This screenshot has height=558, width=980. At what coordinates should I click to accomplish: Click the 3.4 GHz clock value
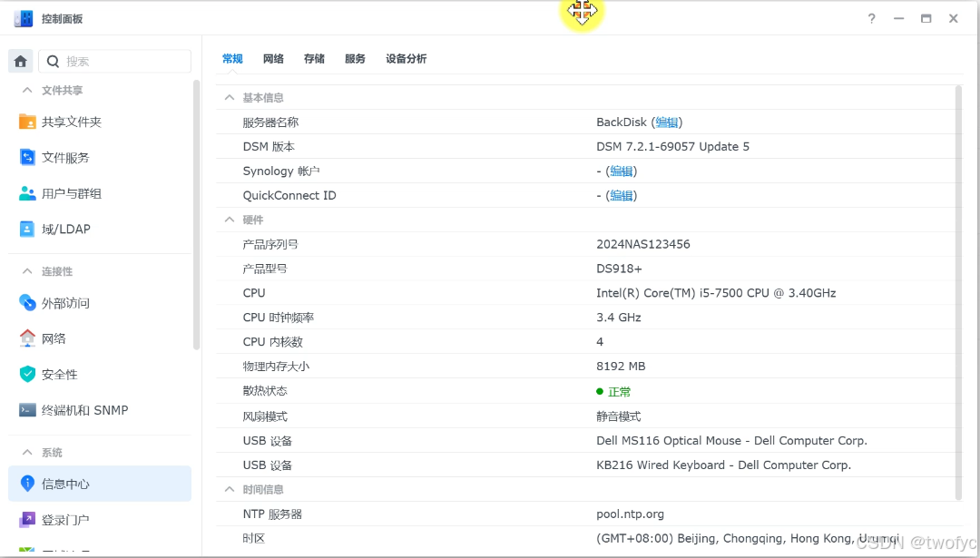coord(619,318)
